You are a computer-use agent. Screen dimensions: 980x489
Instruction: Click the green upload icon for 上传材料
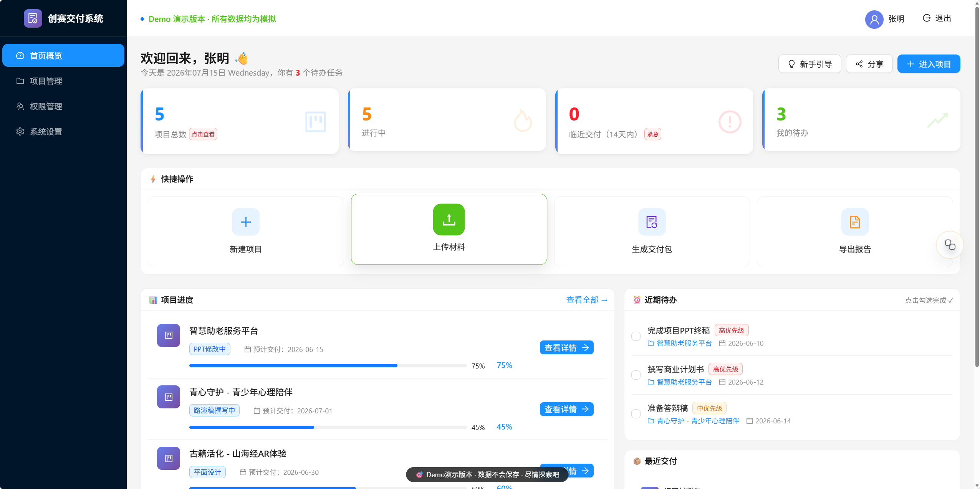click(449, 220)
